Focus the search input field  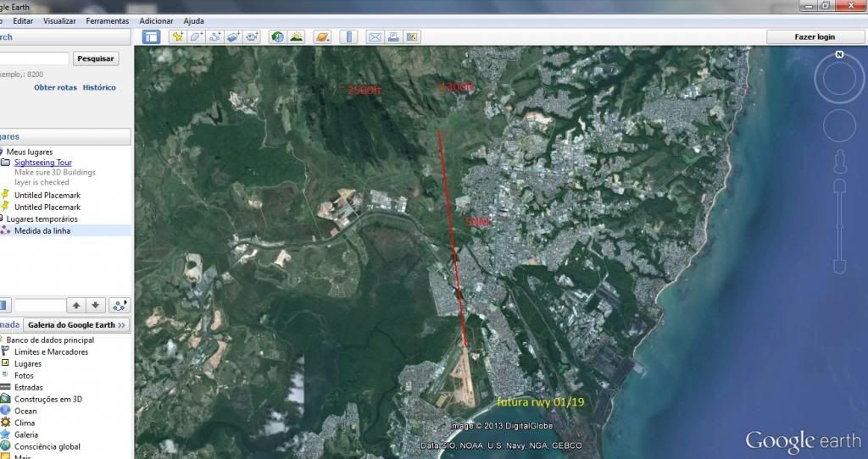click(34, 58)
